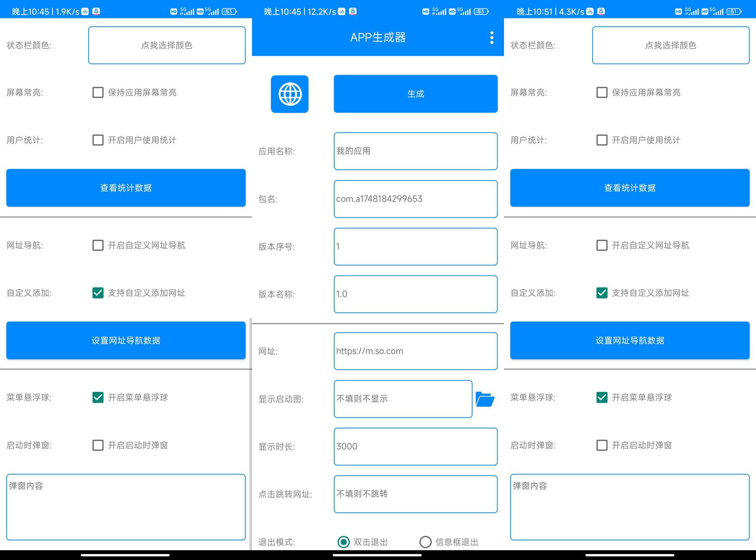Check 开启用户使用统计 on the left screen
This screenshot has height=560, width=756.
(98, 140)
